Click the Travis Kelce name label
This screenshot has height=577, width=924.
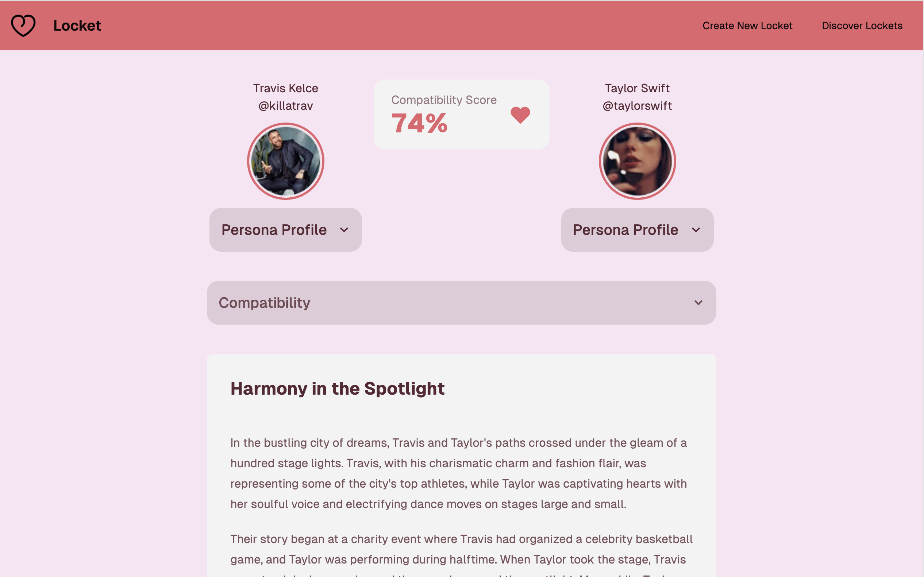(286, 88)
